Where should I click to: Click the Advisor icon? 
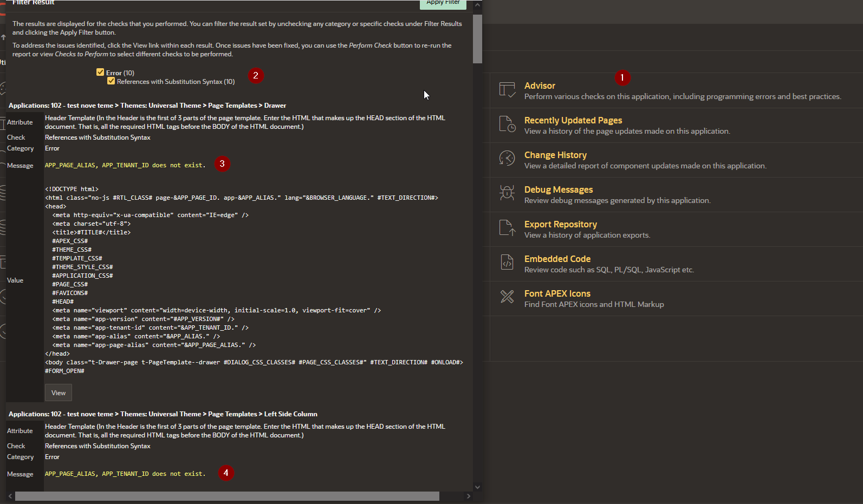(507, 90)
